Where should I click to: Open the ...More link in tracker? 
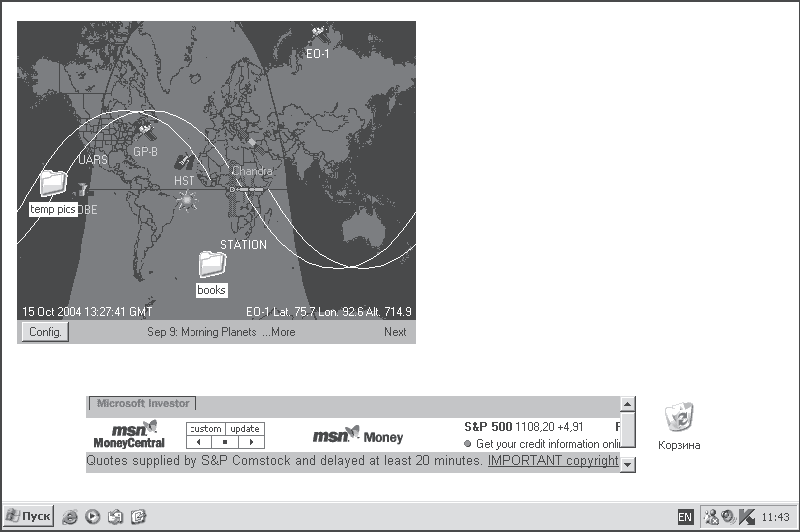click(279, 332)
